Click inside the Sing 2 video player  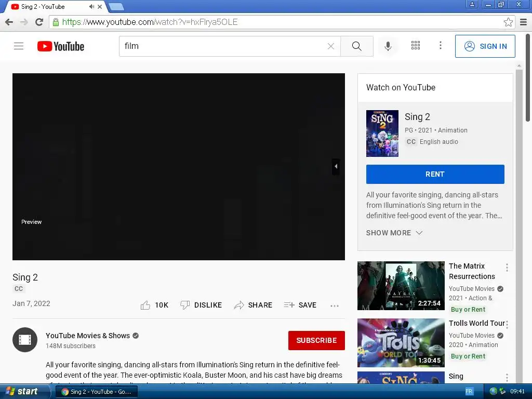coord(179,167)
